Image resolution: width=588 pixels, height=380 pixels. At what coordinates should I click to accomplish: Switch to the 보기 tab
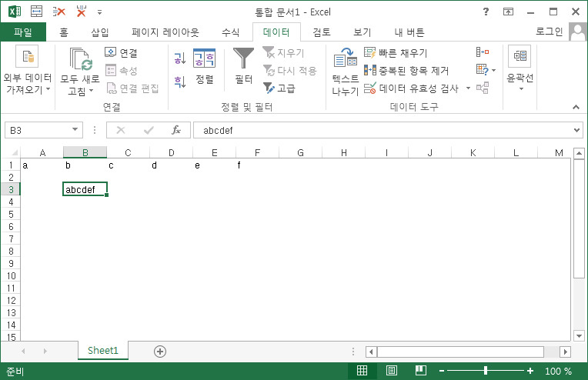point(362,32)
